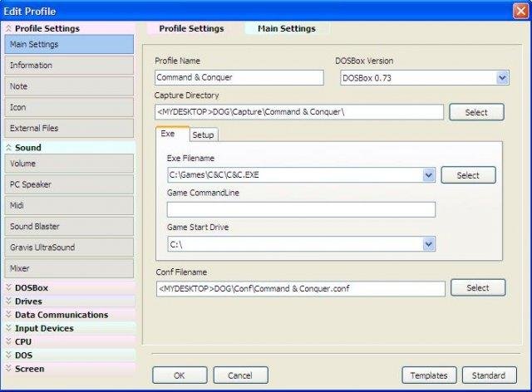This screenshot has height=392, width=532.
Task: Open the Midi settings
Action: coord(69,205)
